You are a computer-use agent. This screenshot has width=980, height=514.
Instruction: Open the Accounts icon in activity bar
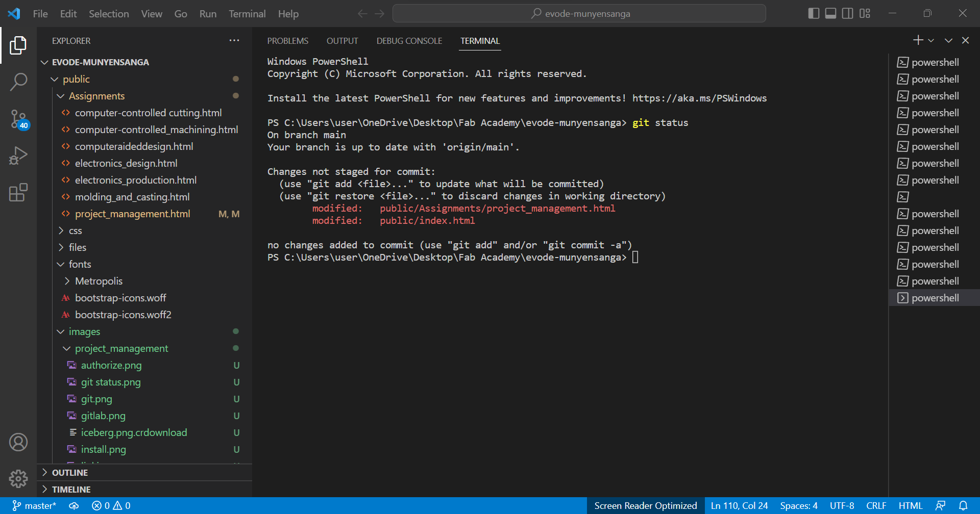pos(18,442)
